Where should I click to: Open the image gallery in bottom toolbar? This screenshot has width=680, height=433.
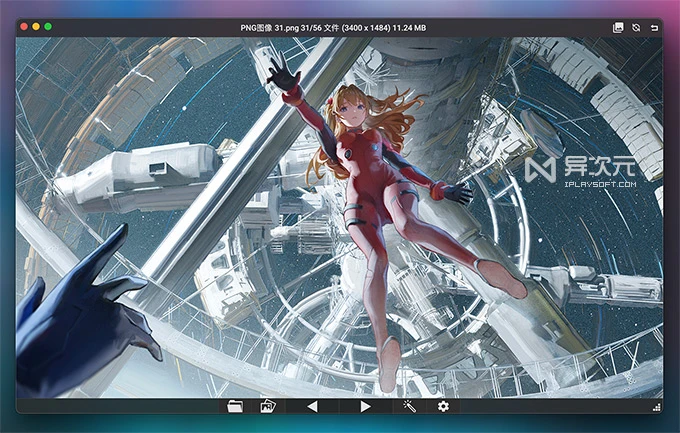267,406
